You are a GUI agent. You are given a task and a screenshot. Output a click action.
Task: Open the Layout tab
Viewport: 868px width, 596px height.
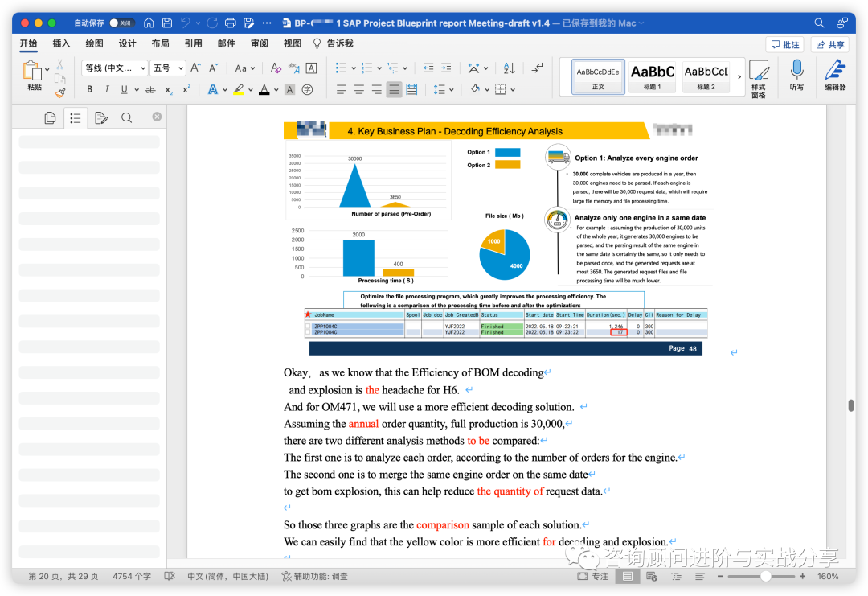161,43
